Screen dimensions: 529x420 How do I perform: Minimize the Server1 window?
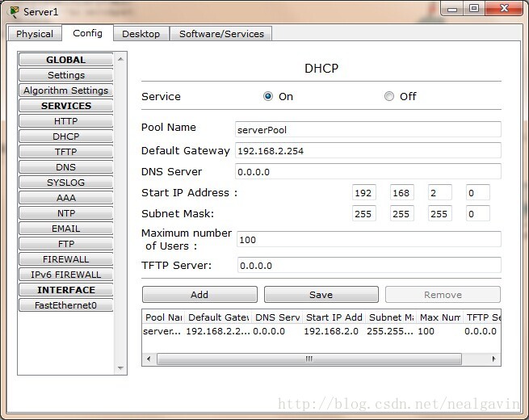coord(452,8)
